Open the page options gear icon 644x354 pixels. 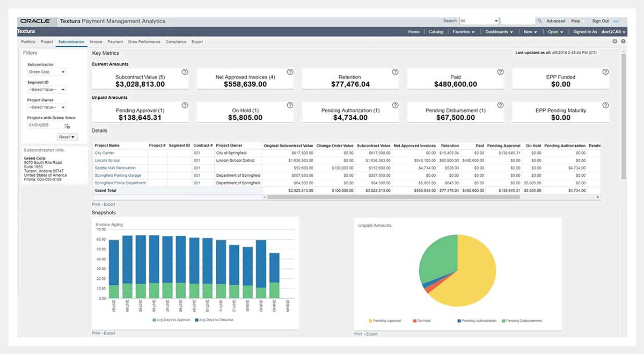point(615,41)
